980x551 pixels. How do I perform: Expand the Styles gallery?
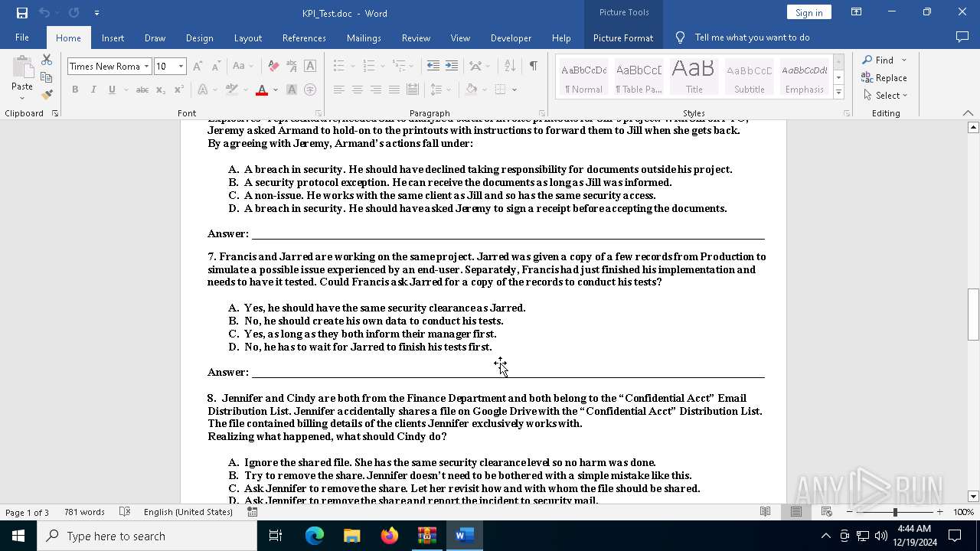pyautogui.click(x=838, y=93)
